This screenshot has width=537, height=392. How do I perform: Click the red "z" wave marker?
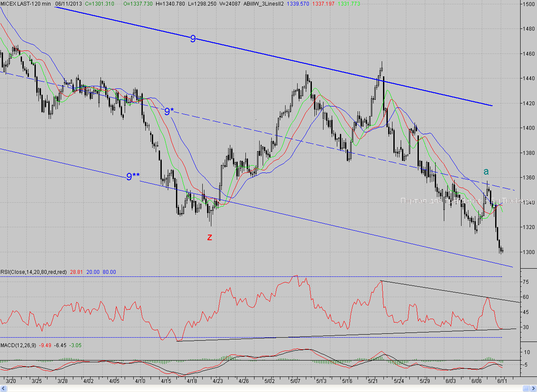point(210,237)
